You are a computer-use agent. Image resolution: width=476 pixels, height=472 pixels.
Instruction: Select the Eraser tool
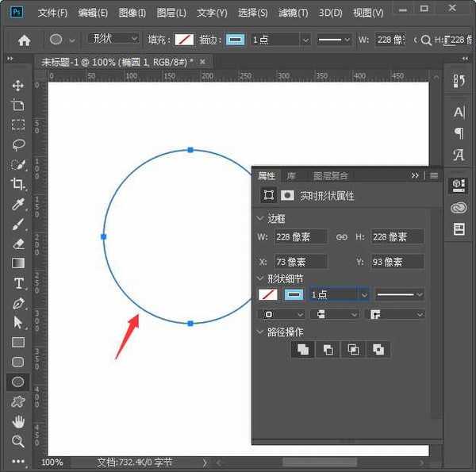point(17,244)
